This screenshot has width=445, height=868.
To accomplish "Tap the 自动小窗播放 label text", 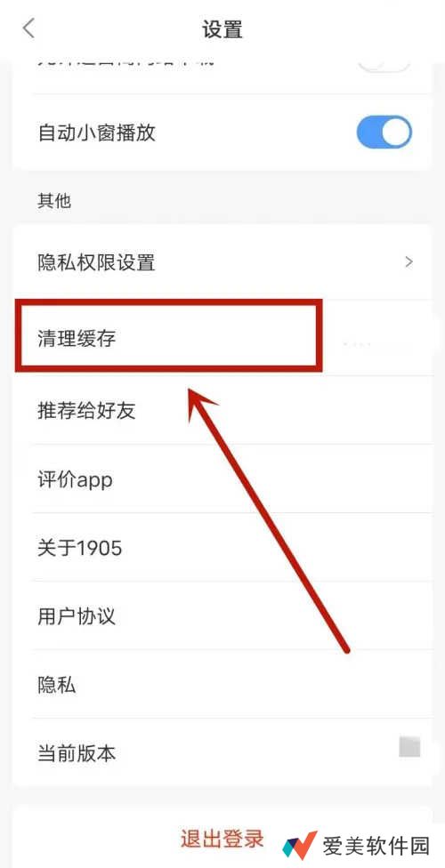I will pos(96,133).
